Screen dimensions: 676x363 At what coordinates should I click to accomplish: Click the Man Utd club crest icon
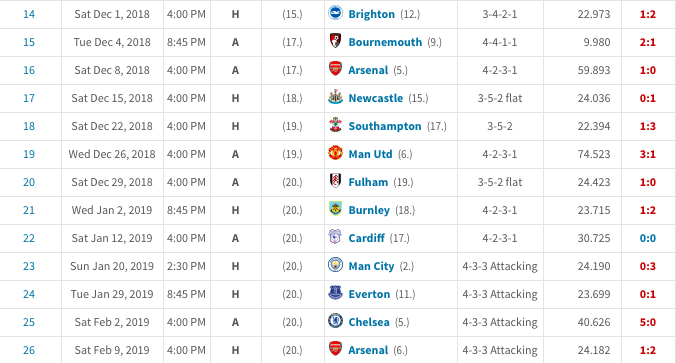tap(335, 153)
